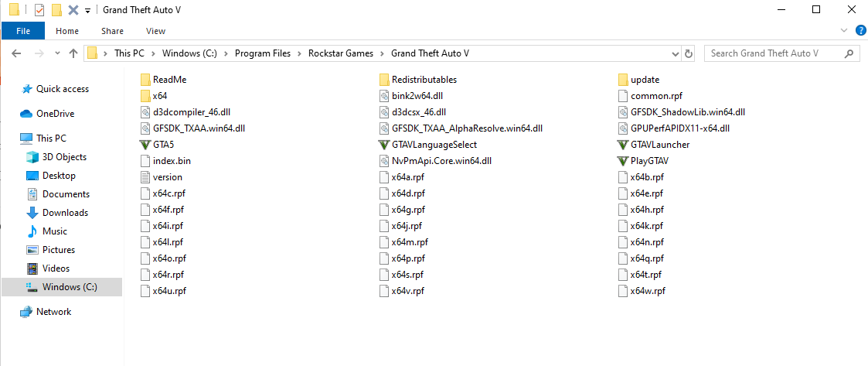
Task: Open the Recent locations dropdown
Action: point(57,54)
